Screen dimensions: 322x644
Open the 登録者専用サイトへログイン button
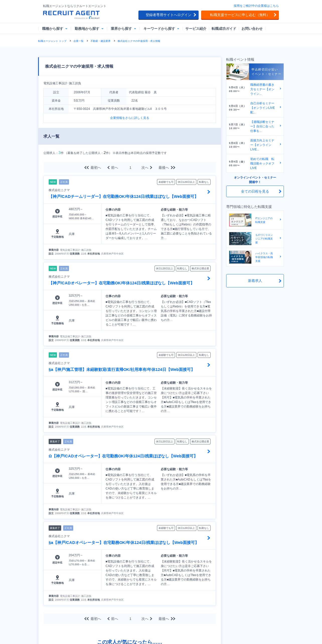pos(169,15)
